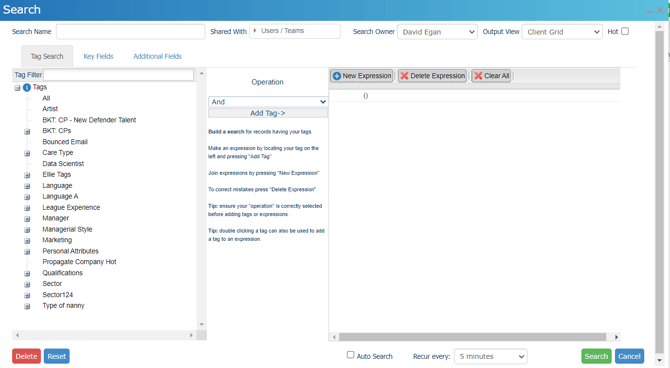Click the Cancel button
The height and width of the screenshot is (368, 670).
pos(629,356)
